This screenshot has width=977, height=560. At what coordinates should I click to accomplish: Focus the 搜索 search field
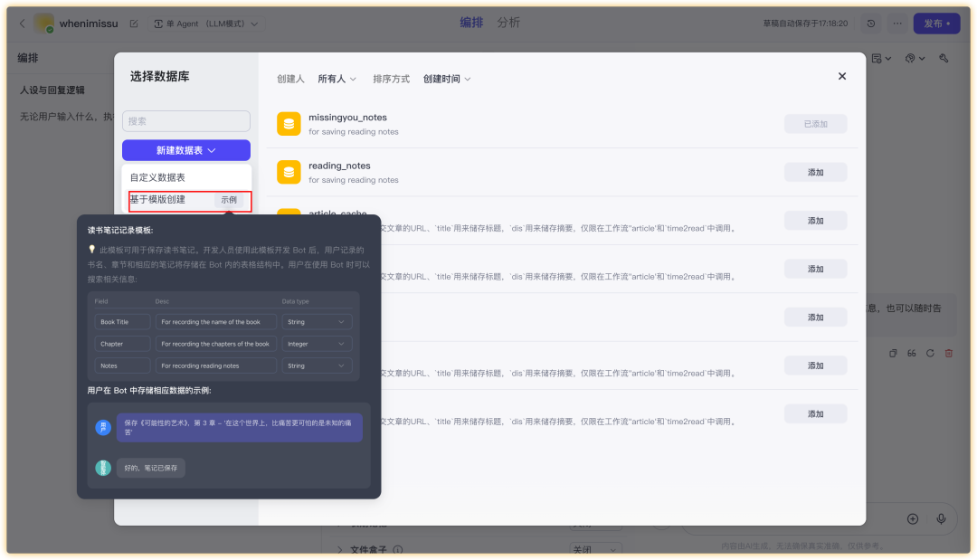click(x=186, y=121)
